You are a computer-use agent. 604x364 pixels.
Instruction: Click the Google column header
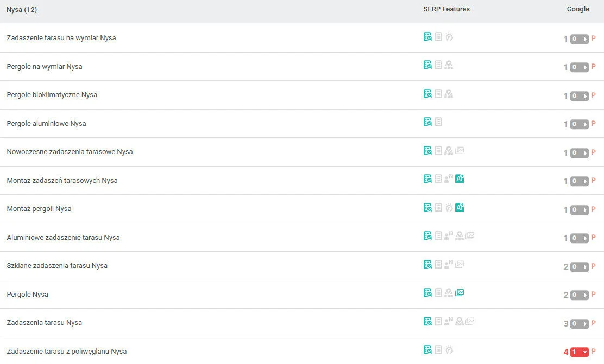tap(578, 9)
